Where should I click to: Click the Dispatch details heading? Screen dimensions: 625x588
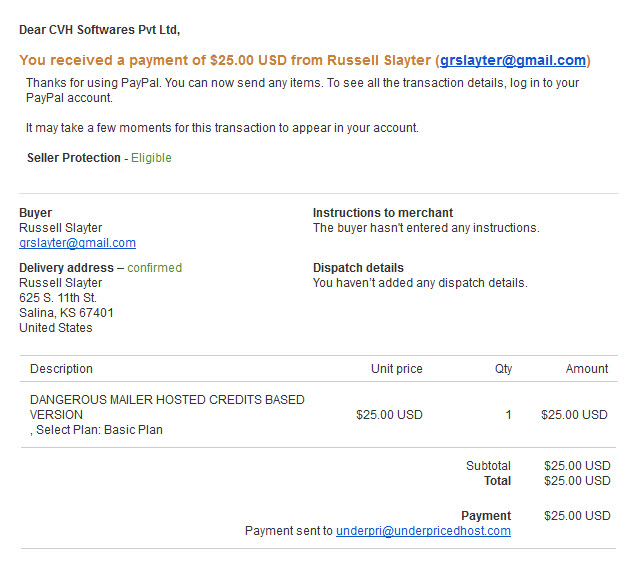coord(358,267)
